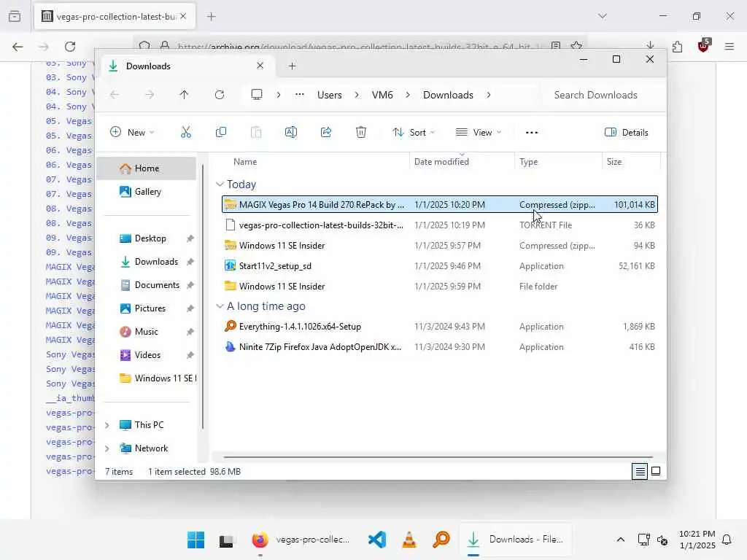Click the Delete trash icon in toolbar
Viewport: 747px width, 560px height.
[x=361, y=133]
